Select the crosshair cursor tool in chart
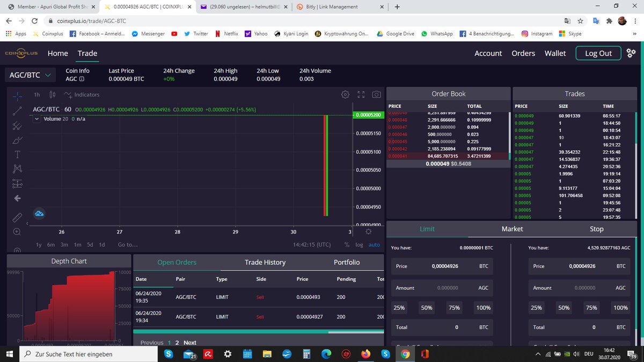 pyautogui.click(x=17, y=96)
